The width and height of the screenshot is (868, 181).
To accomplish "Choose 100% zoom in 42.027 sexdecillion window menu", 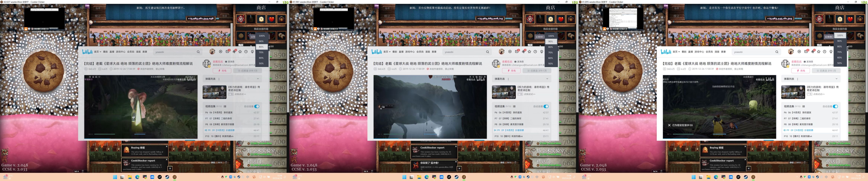I will click(262, 36).
